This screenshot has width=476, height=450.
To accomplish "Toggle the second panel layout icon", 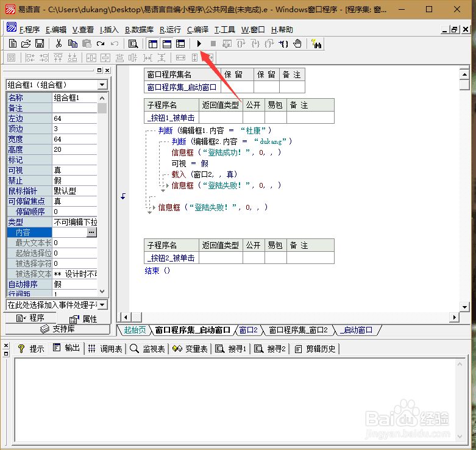I will (166, 44).
